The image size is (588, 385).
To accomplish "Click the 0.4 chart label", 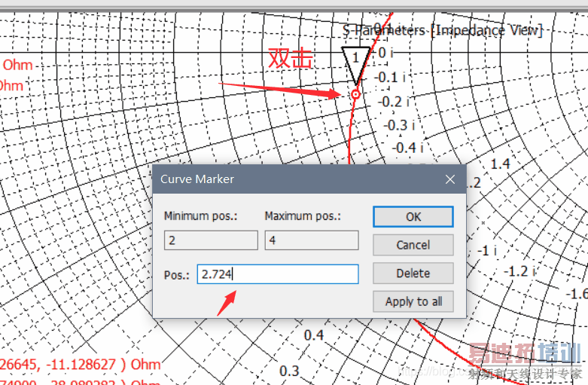I will point(314,335).
